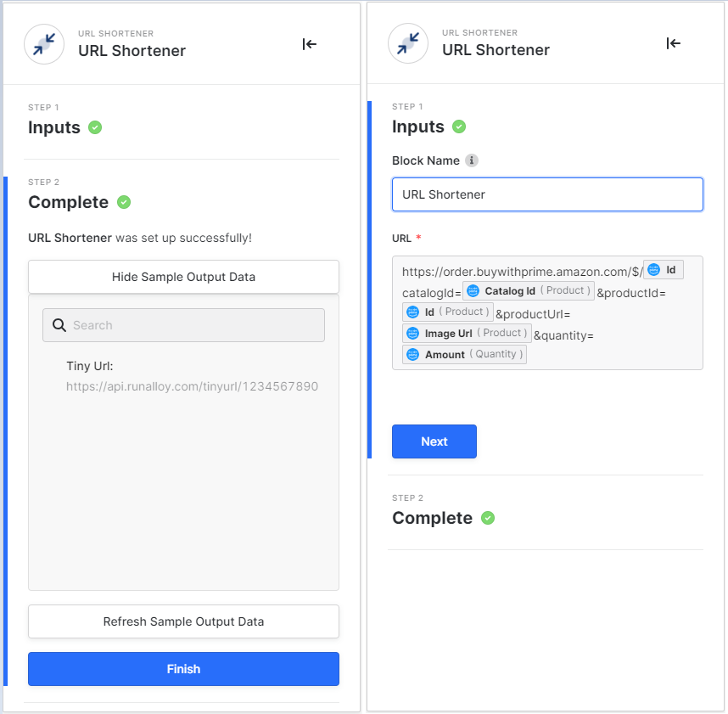Select the Catalog Id (Product) variable chip
The height and width of the screenshot is (714, 728).
click(528, 291)
